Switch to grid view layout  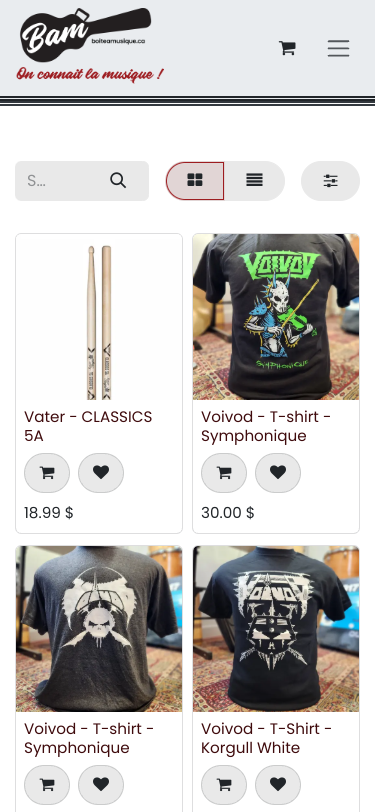[195, 180]
